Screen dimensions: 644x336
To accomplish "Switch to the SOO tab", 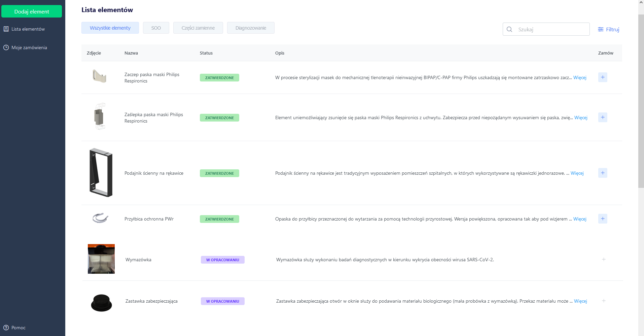I will (x=156, y=28).
